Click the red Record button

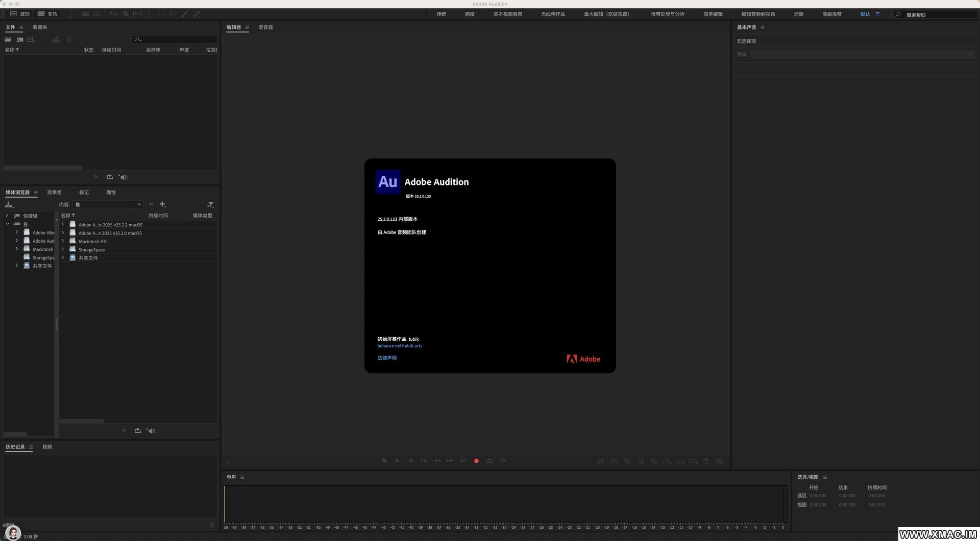point(476,461)
